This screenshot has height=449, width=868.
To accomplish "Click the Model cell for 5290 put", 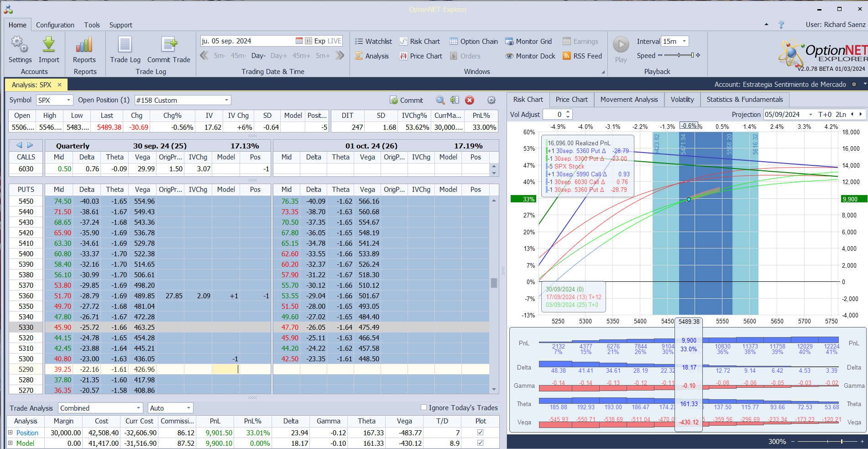I will pos(225,369).
